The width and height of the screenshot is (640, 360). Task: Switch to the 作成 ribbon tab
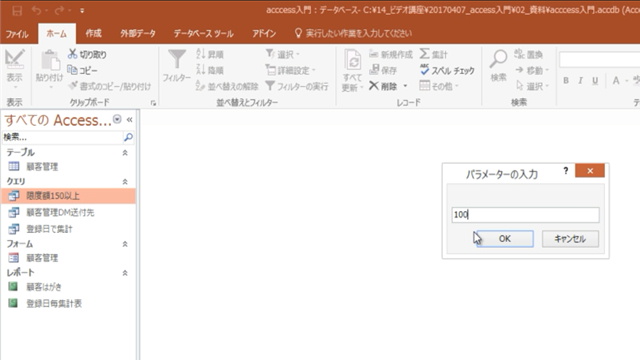[93, 33]
